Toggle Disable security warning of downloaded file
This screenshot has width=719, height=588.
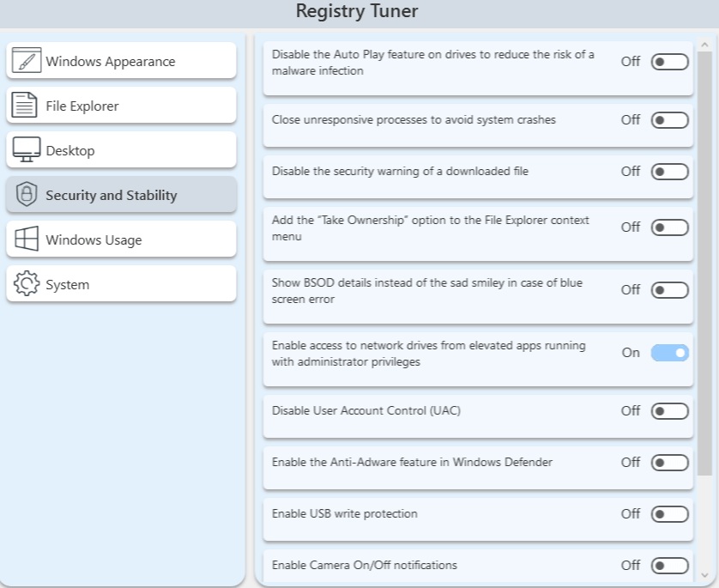[x=669, y=172]
